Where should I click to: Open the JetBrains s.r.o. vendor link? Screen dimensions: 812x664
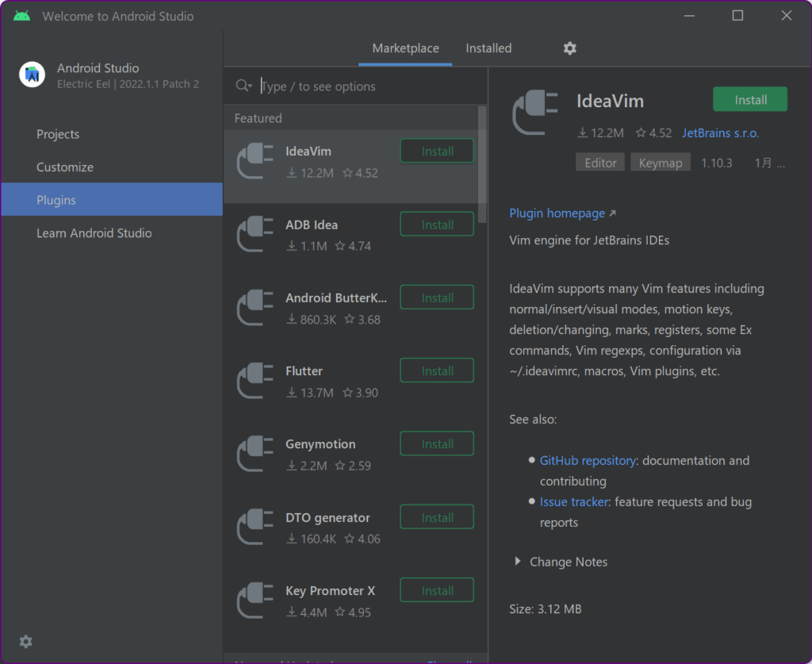click(720, 133)
